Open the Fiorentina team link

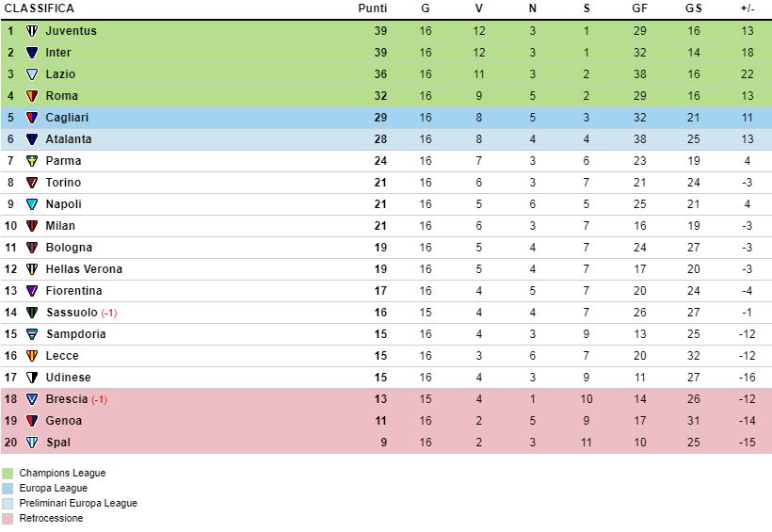[x=73, y=291]
